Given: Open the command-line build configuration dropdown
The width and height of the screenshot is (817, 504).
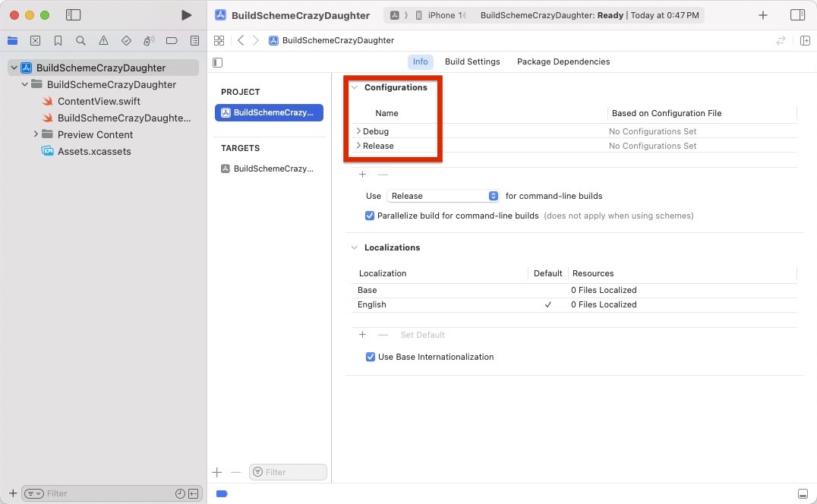Looking at the screenshot, I should 443,196.
